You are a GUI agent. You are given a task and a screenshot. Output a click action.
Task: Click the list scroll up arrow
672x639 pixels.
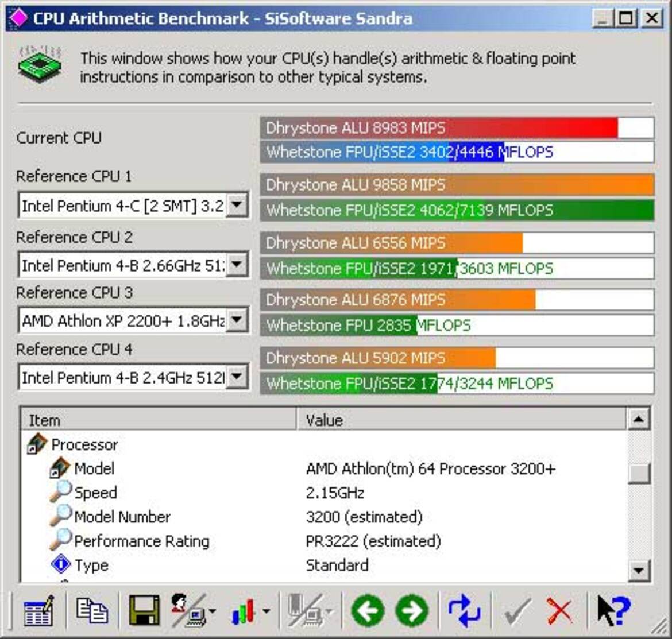(x=638, y=419)
